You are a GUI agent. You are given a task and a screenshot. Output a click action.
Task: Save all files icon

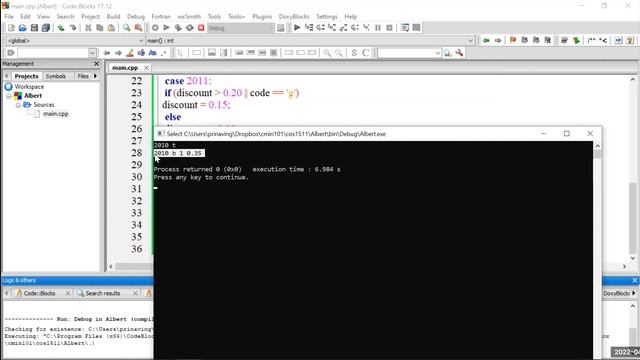click(46, 28)
